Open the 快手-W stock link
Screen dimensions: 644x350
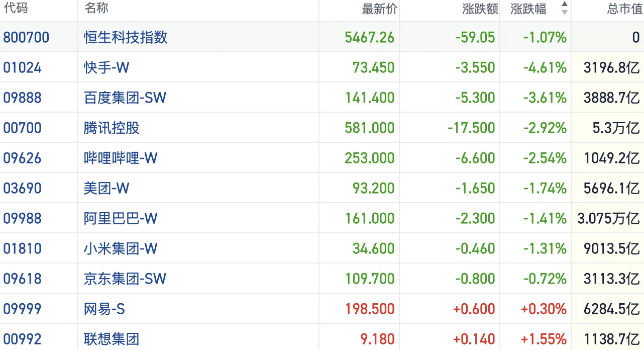click(106, 67)
